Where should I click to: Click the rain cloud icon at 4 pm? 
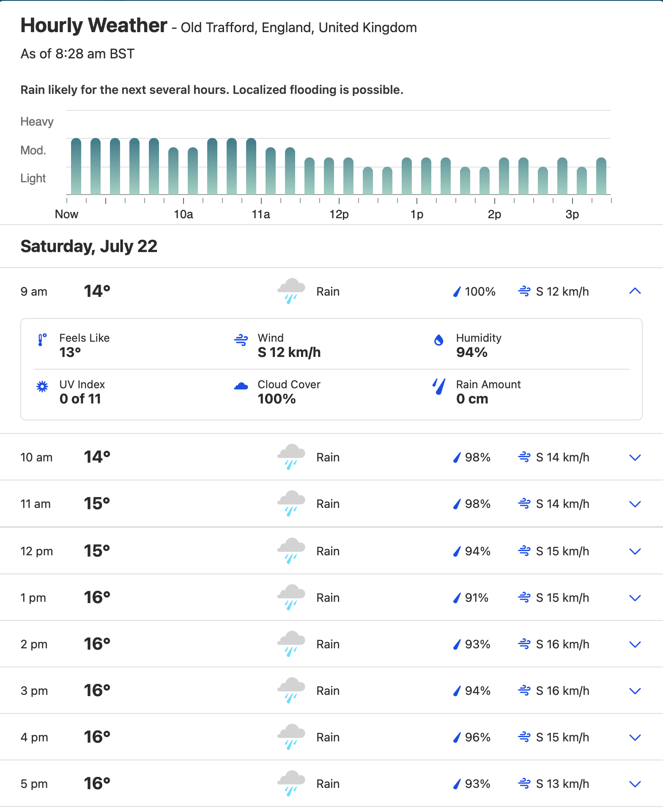pyautogui.click(x=291, y=737)
